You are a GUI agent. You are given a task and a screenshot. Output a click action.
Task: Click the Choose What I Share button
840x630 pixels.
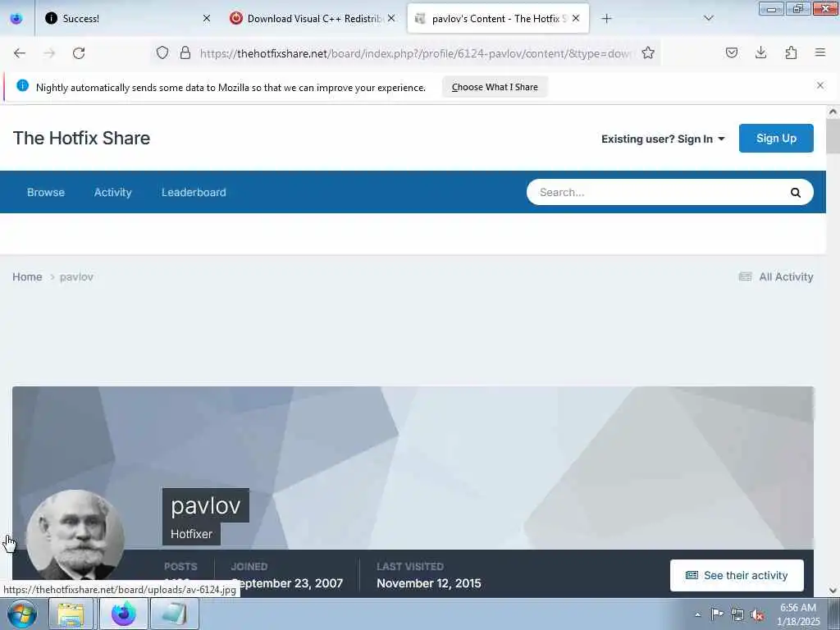pyautogui.click(x=495, y=87)
